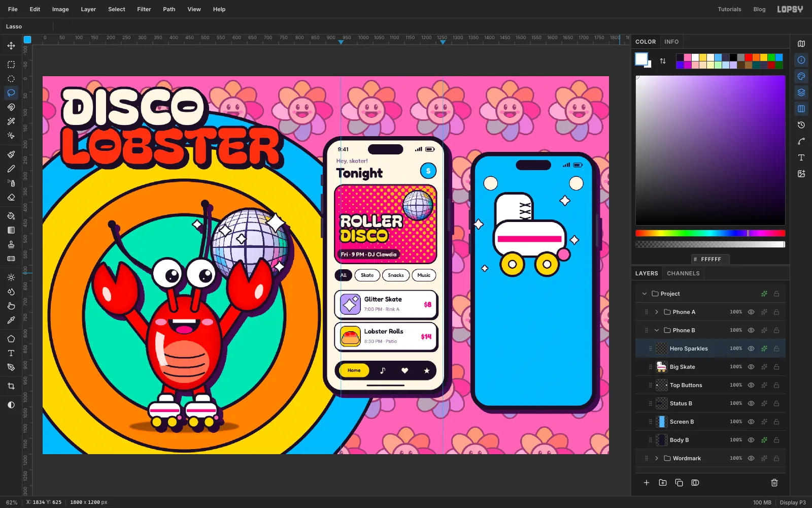Image resolution: width=812 pixels, height=508 pixels.
Task: Click the Lopsy logo
Action: pyautogui.click(x=790, y=9)
